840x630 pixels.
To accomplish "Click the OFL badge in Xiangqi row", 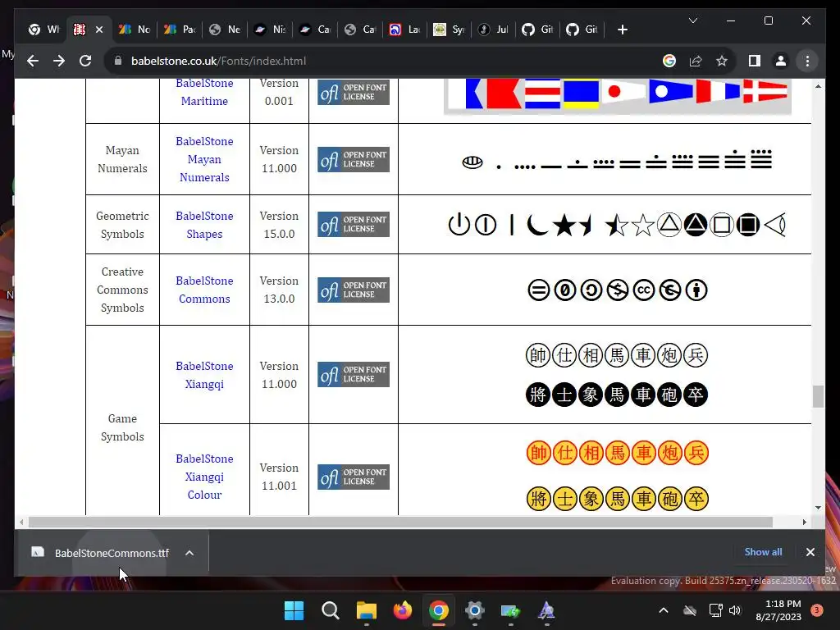I will 353,374.
